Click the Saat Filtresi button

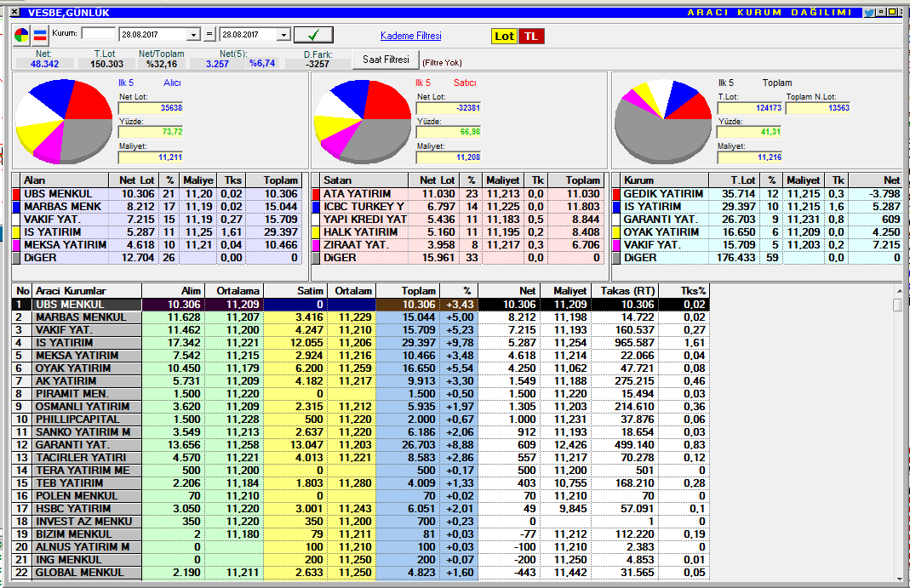click(386, 60)
